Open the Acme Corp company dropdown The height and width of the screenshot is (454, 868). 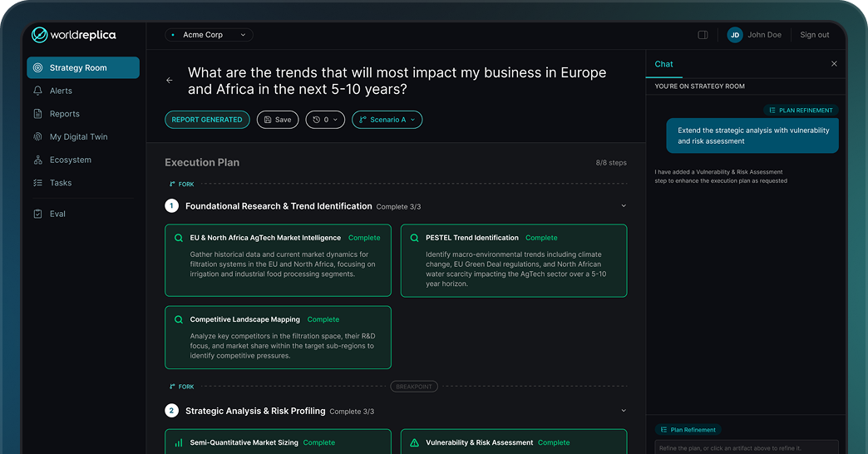[209, 35]
